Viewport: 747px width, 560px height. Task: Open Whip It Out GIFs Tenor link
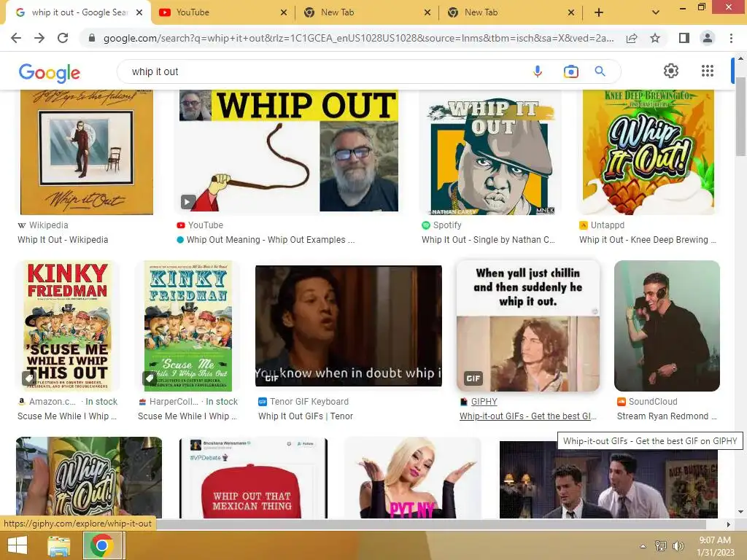[306, 416]
